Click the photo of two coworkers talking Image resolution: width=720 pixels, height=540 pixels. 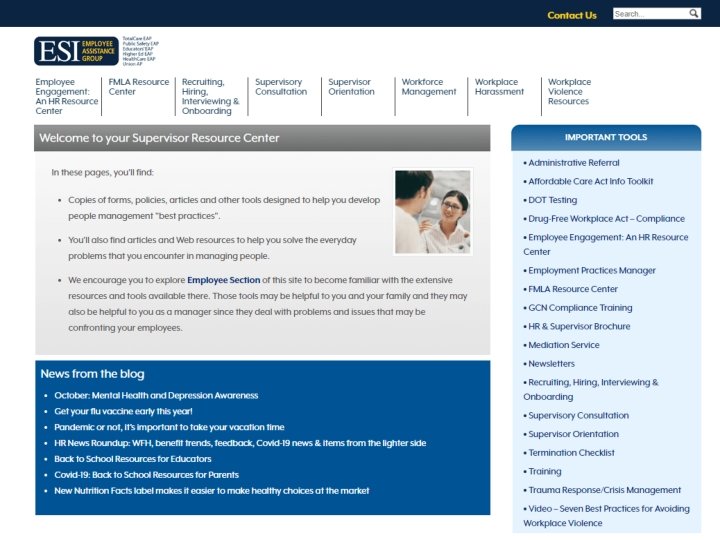tap(433, 212)
